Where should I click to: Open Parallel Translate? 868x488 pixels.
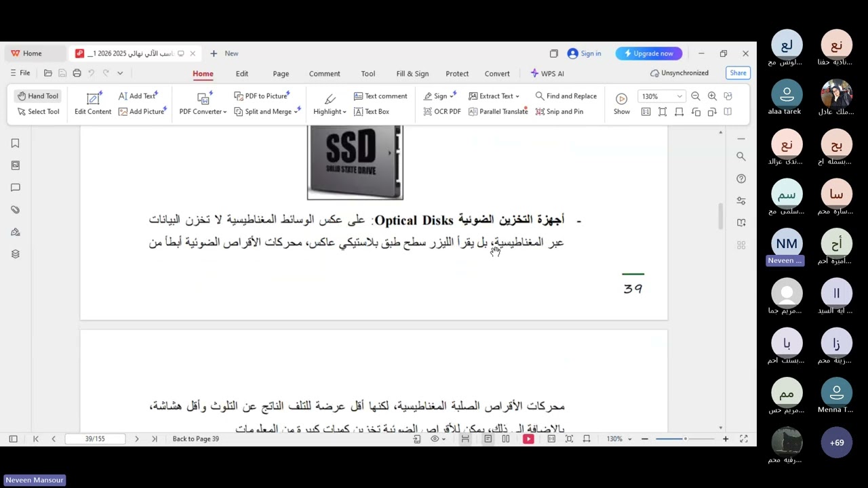[498, 112]
